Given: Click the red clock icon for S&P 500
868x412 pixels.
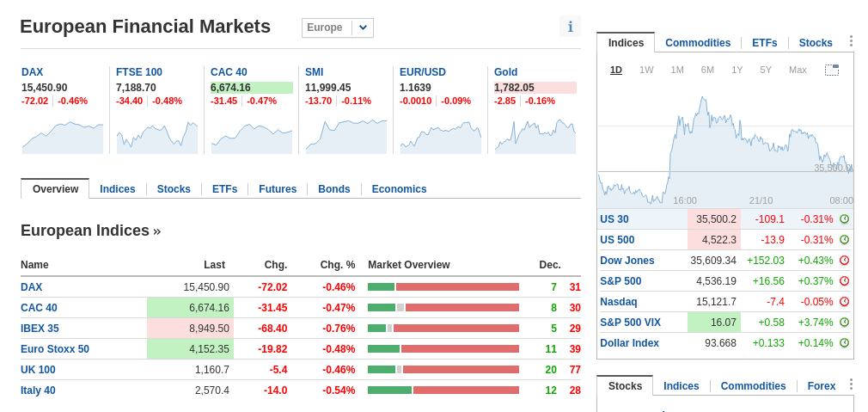Looking at the screenshot, I should pos(844,280).
